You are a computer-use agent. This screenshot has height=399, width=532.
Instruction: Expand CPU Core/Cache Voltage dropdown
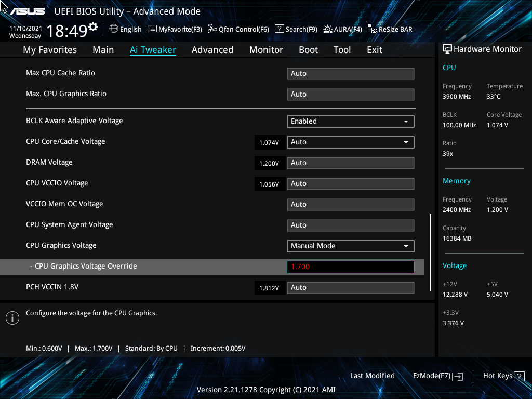(x=351, y=142)
